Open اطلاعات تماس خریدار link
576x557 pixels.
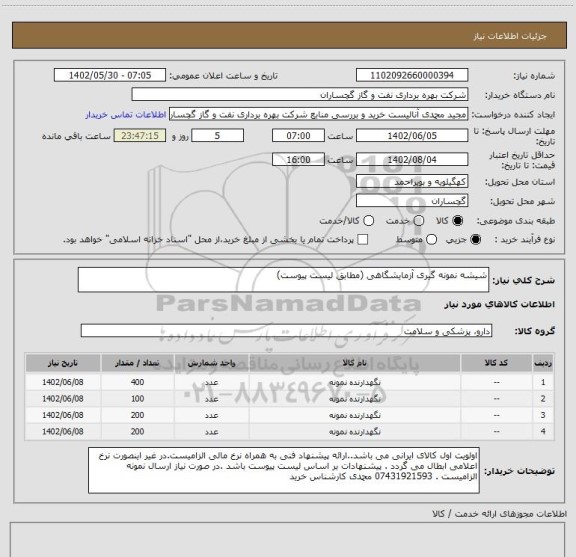pyautogui.click(x=126, y=115)
